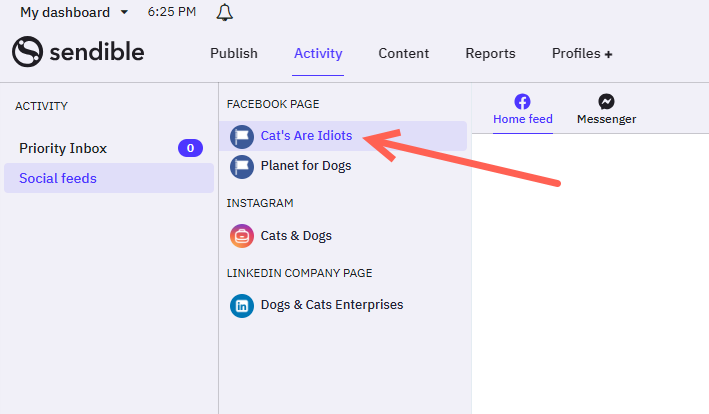Click the Cat's Are Idiots flag icon

pos(242,136)
